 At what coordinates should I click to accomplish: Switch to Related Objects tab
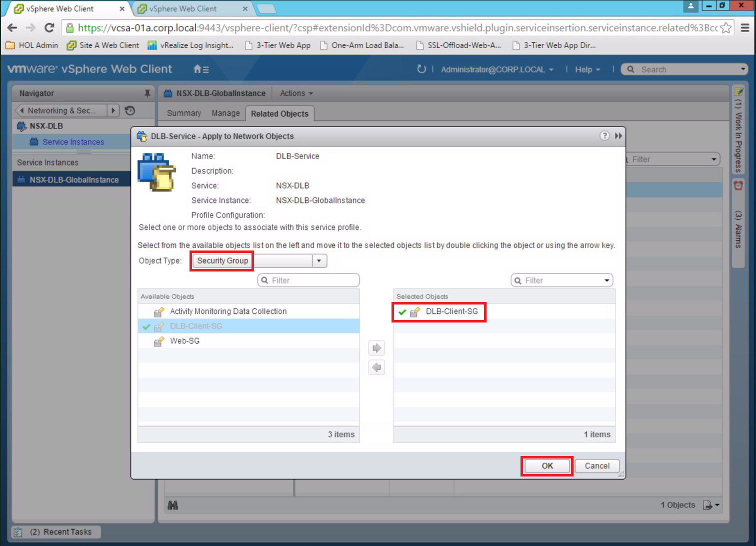point(279,113)
